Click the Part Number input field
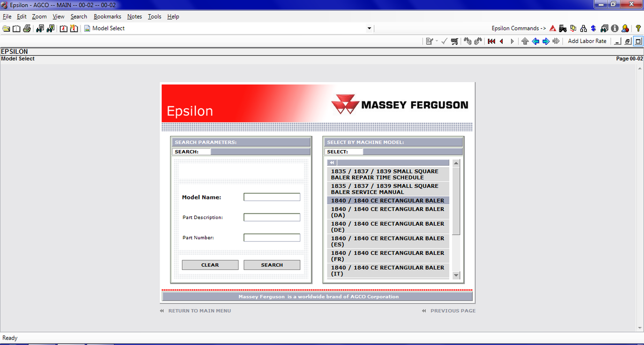 [x=272, y=238]
